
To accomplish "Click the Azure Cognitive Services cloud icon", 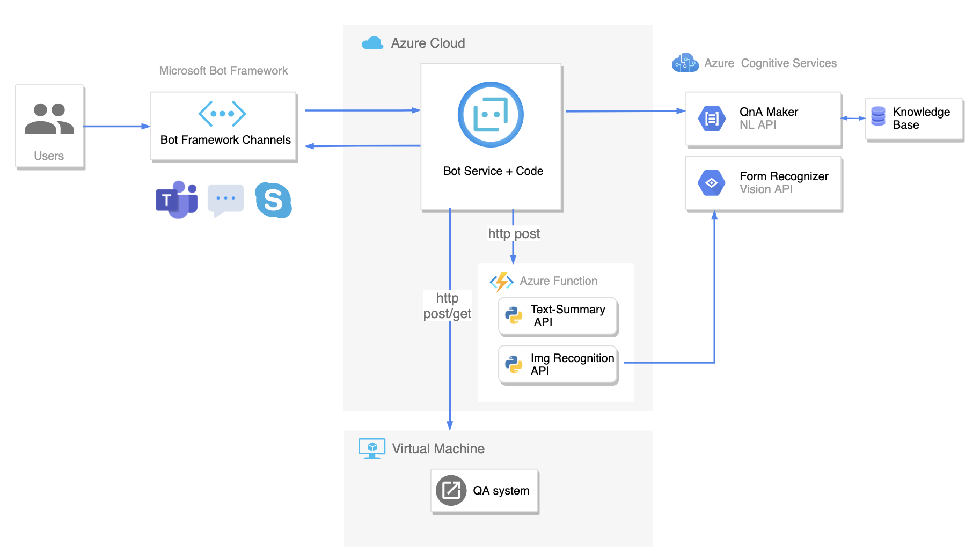I will point(685,63).
